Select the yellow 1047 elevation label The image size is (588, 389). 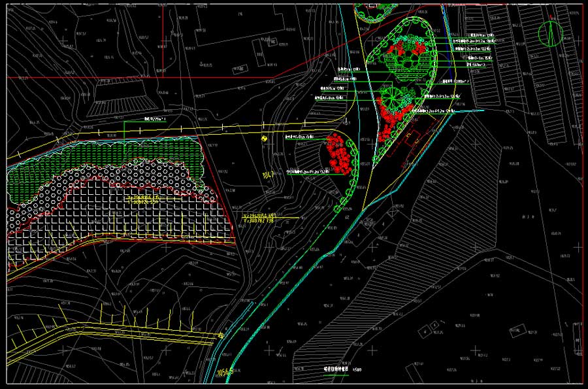[x=267, y=176]
